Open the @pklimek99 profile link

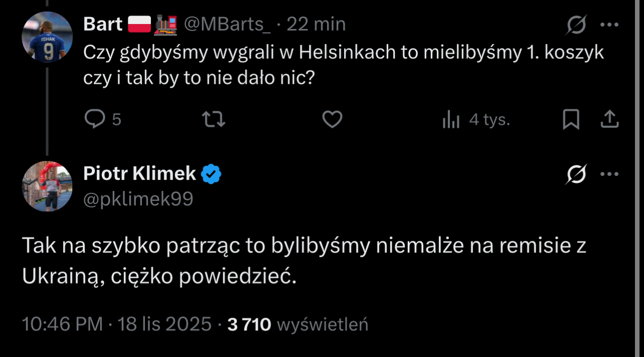[138, 199]
